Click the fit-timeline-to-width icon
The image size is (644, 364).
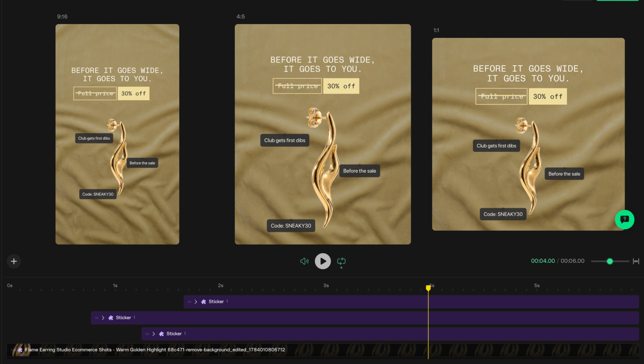click(636, 261)
